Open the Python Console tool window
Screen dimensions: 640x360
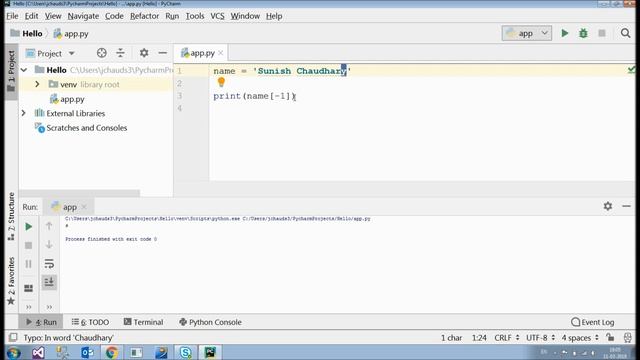(210, 322)
